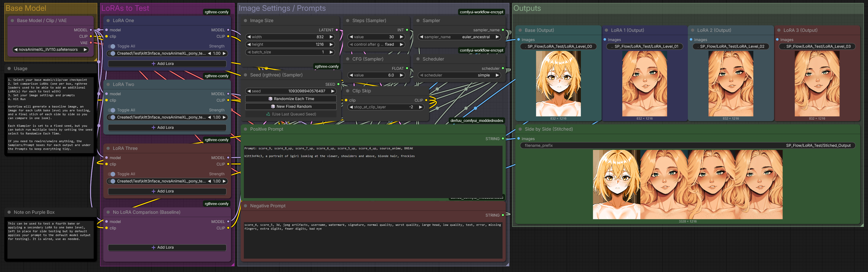This screenshot has width=868, height=272.
Task: Collapse the Base Model / Clip / VAE node dot
Action: coord(13,21)
